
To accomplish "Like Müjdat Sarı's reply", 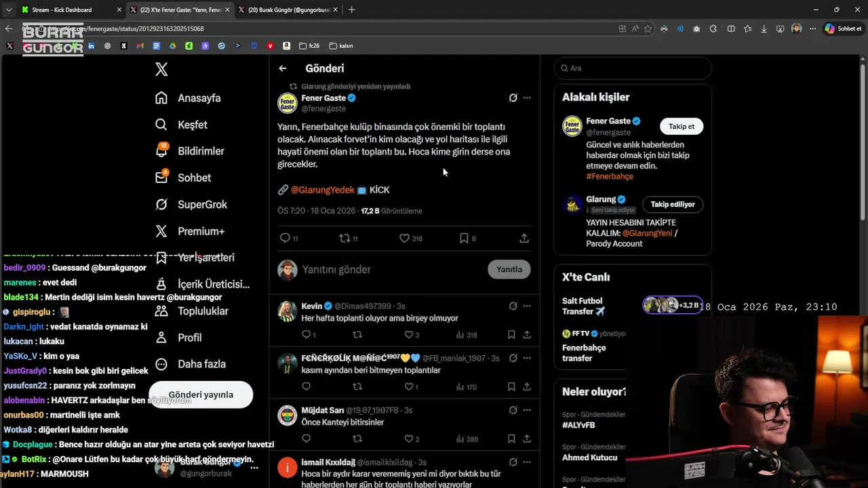I will (412, 439).
